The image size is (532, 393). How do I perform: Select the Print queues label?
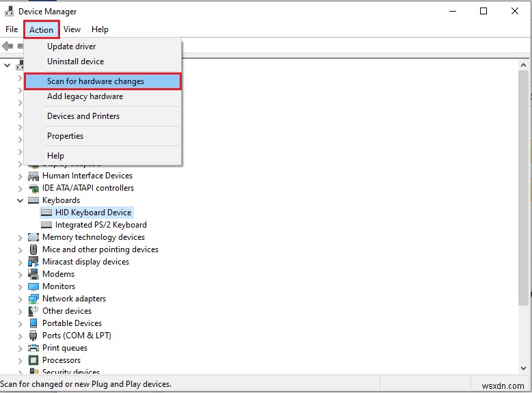[65, 348]
